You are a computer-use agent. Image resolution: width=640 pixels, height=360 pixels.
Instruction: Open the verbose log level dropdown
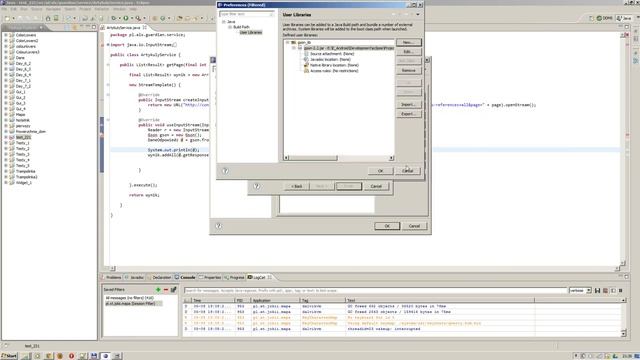[589, 291]
